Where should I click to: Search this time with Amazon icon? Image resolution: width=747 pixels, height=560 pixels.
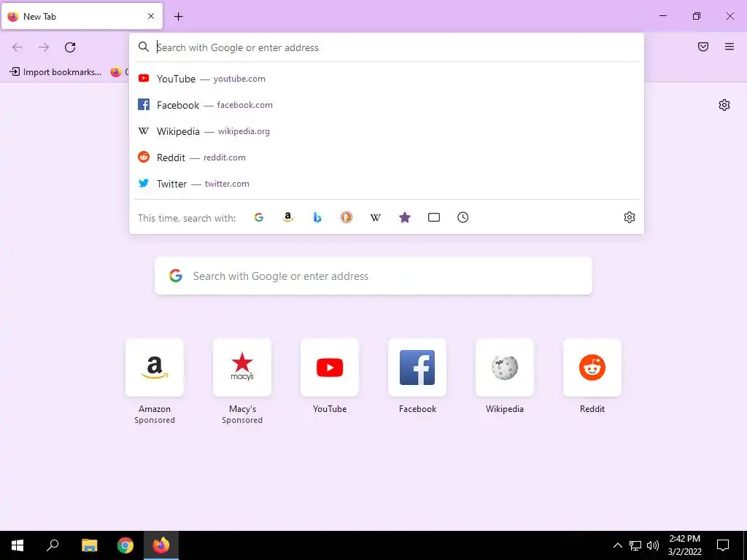[x=287, y=217]
